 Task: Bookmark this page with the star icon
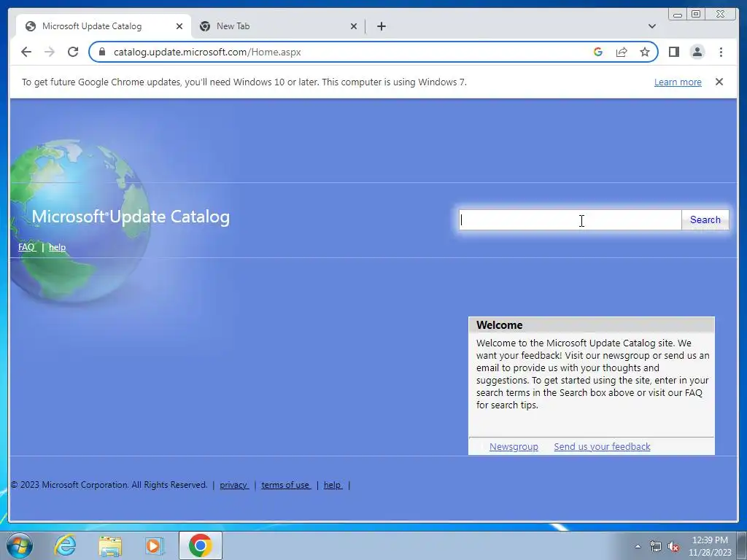point(645,52)
